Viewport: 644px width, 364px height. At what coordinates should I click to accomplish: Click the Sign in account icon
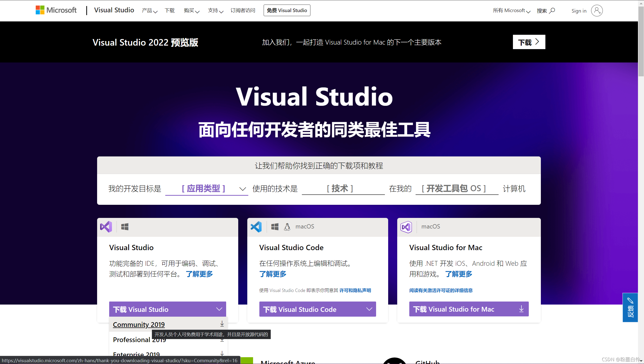597,11
